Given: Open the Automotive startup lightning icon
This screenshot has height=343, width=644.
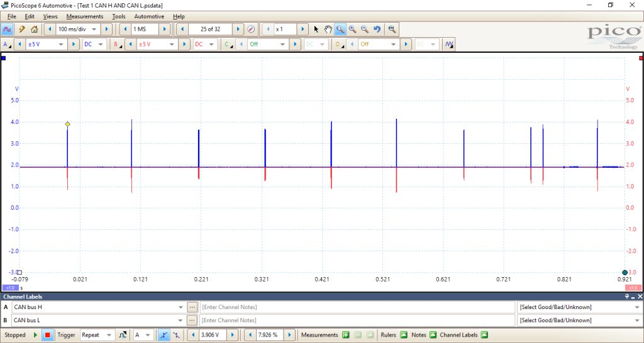Looking at the screenshot, I should coord(22,30).
